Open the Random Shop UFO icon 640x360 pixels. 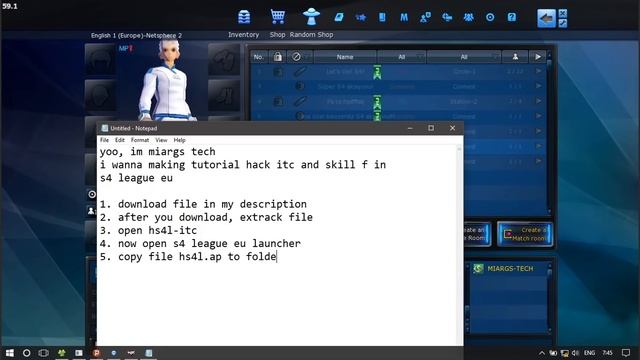pos(311,17)
